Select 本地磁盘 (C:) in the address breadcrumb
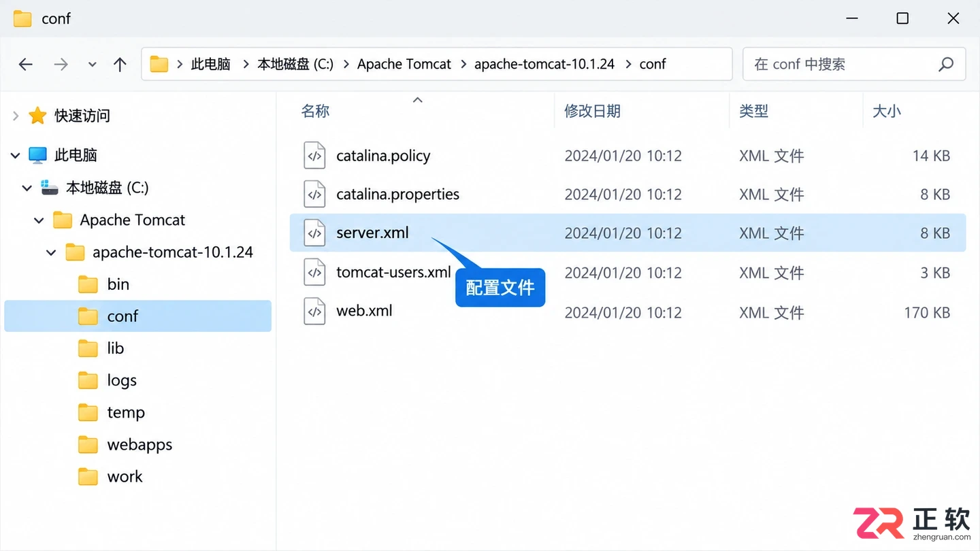The width and height of the screenshot is (980, 551). (295, 64)
